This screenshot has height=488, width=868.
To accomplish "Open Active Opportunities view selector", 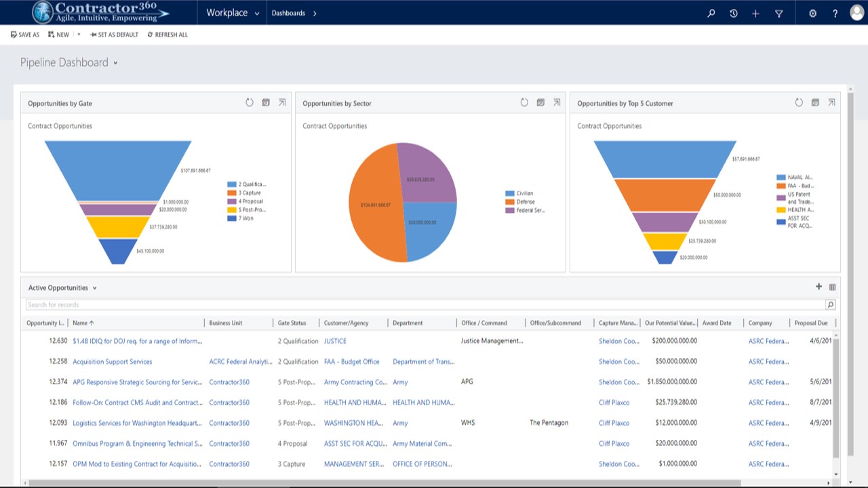I will tap(94, 288).
